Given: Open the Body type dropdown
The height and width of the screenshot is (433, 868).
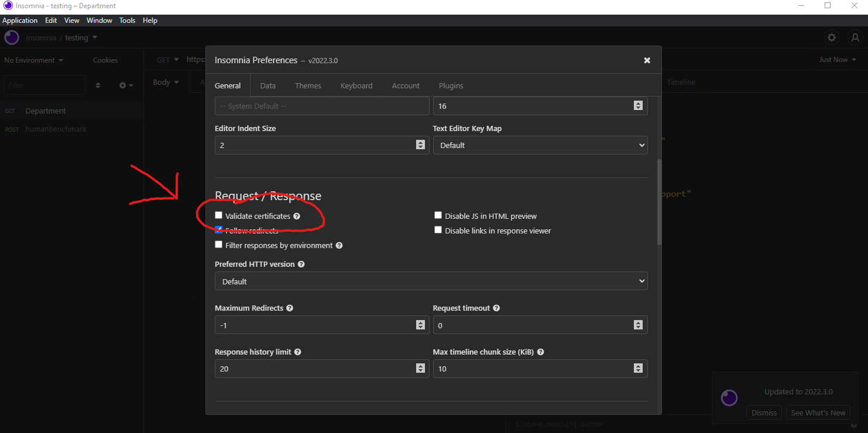Looking at the screenshot, I should [166, 83].
